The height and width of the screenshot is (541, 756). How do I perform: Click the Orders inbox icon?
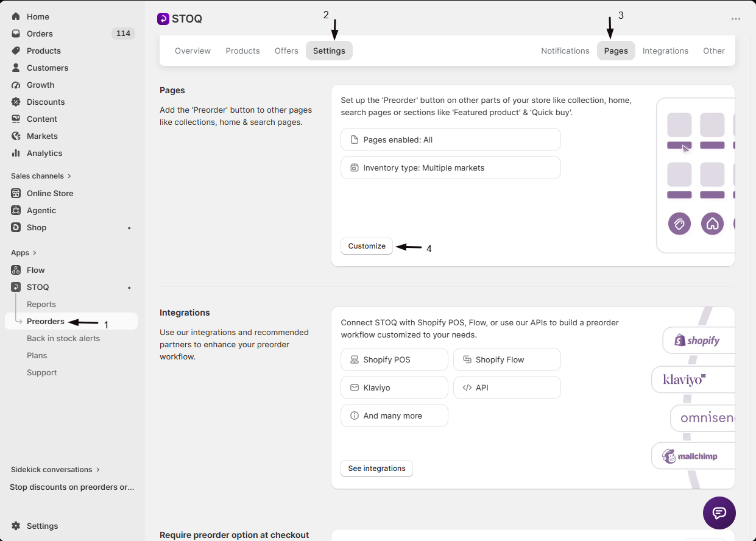tap(16, 34)
